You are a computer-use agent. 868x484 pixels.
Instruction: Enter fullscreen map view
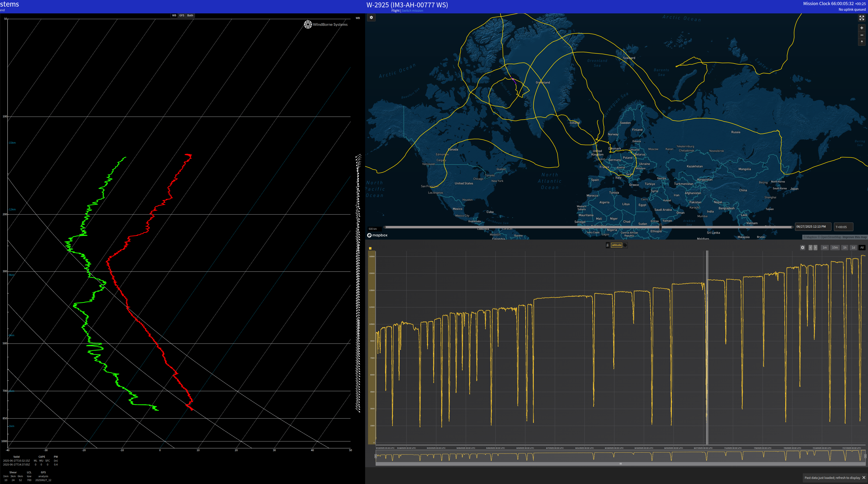coord(862,18)
